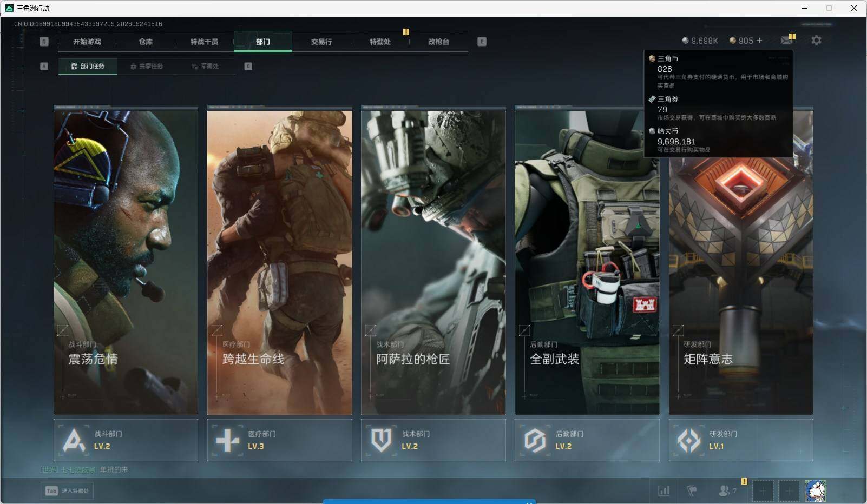Image resolution: width=867 pixels, height=504 pixels.
Task: Click the 战术部门 LV.2 button
Action: (433, 440)
